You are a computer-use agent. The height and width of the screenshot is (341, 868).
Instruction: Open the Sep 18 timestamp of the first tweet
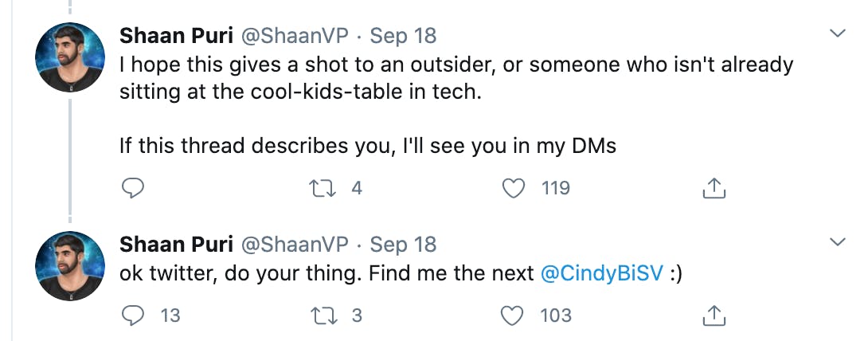(403, 36)
